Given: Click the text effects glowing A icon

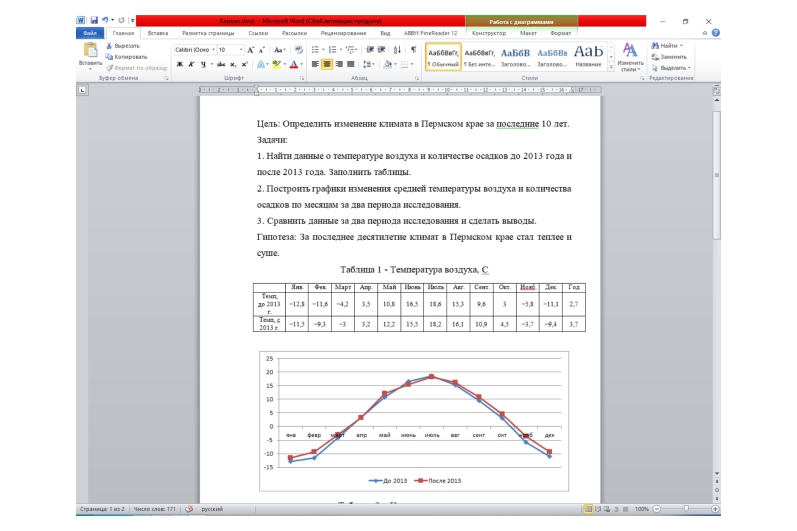Looking at the screenshot, I should [x=260, y=65].
